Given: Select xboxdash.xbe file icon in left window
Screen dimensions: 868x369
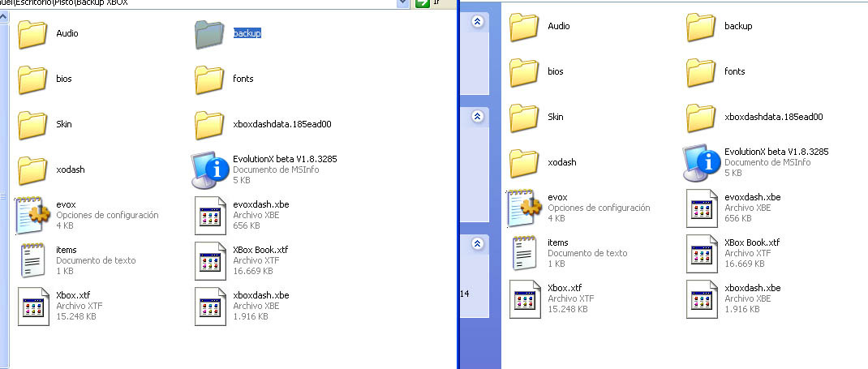Looking at the screenshot, I should [210, 306].
